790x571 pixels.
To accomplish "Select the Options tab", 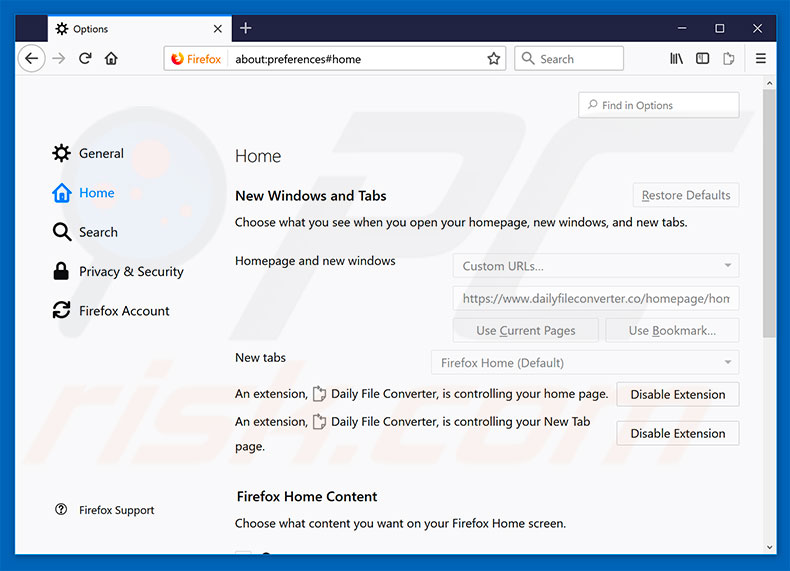I will (140, 29).
